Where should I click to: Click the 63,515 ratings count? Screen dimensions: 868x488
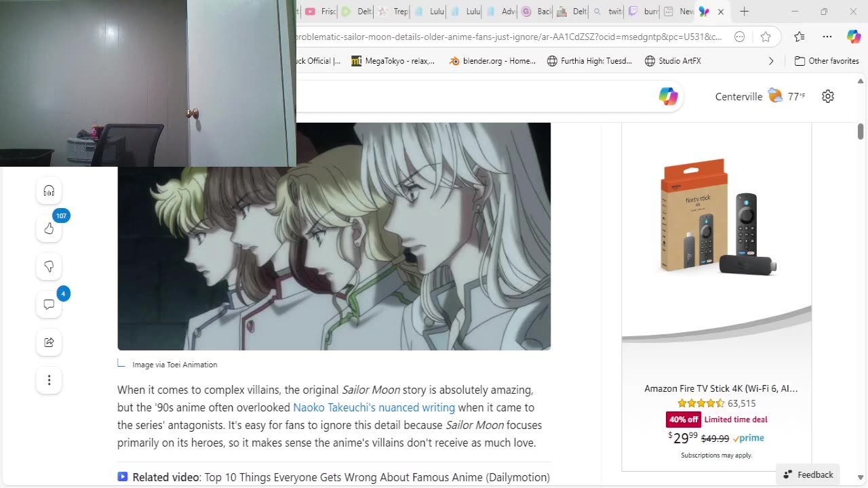[742, 403]
